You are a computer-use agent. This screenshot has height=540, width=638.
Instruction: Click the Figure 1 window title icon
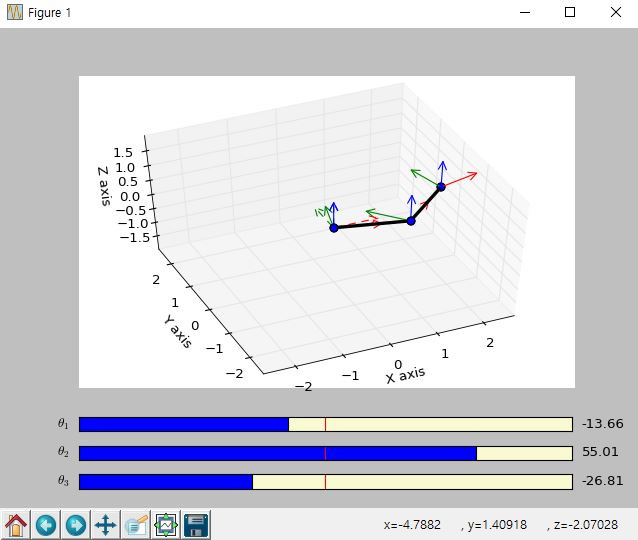coord(15,13)
